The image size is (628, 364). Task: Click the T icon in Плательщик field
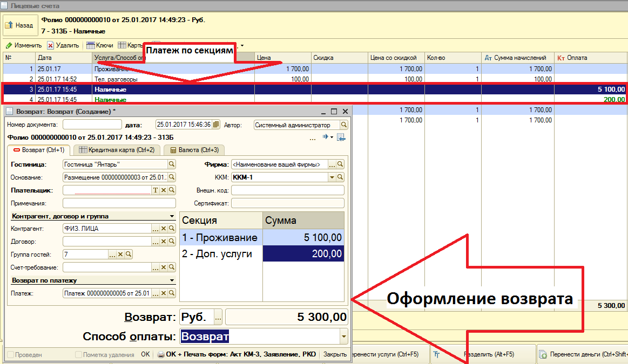coord(156,190)
